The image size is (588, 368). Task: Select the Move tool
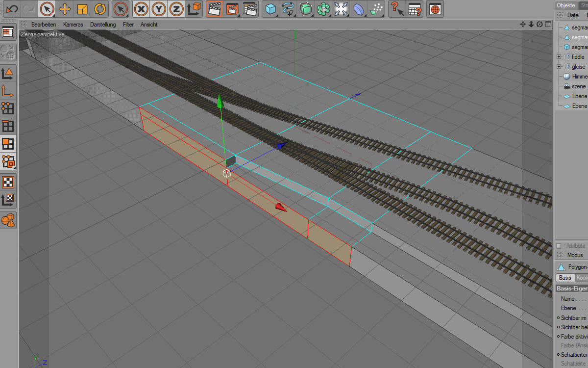point(65,9)
